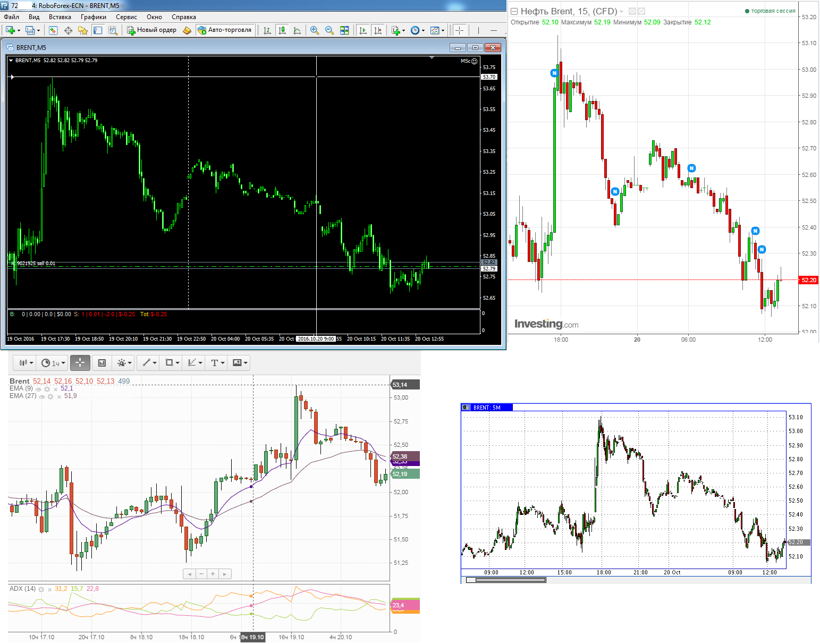Remove the ADX (14) indicator
820x644 pixels.
[x=49, y=589]
